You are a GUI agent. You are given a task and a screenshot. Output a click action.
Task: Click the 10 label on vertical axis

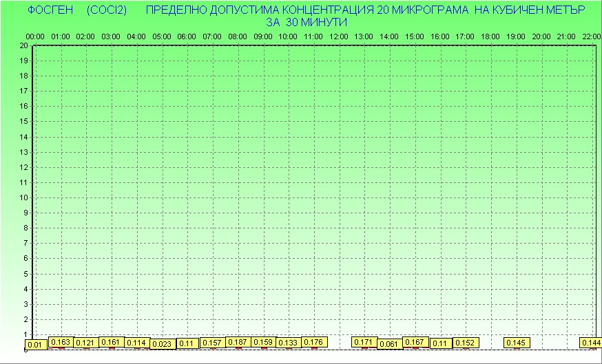(x=24, y=197)
